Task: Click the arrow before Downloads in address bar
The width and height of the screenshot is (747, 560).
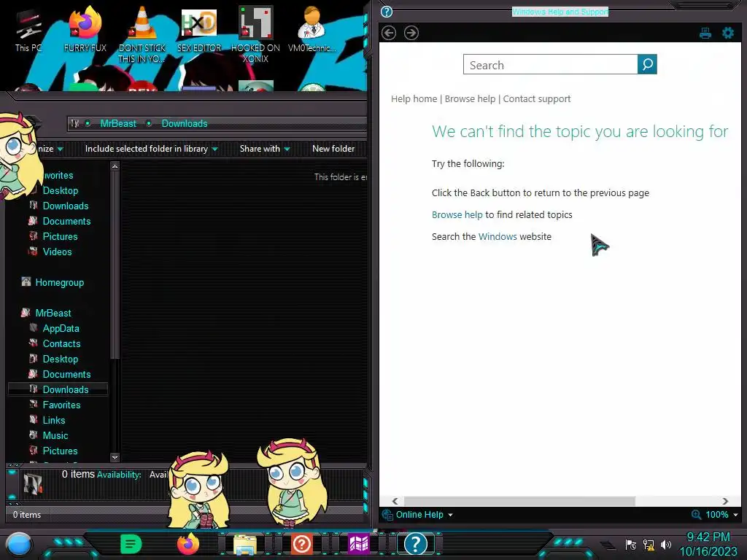Action: [149, 123]
